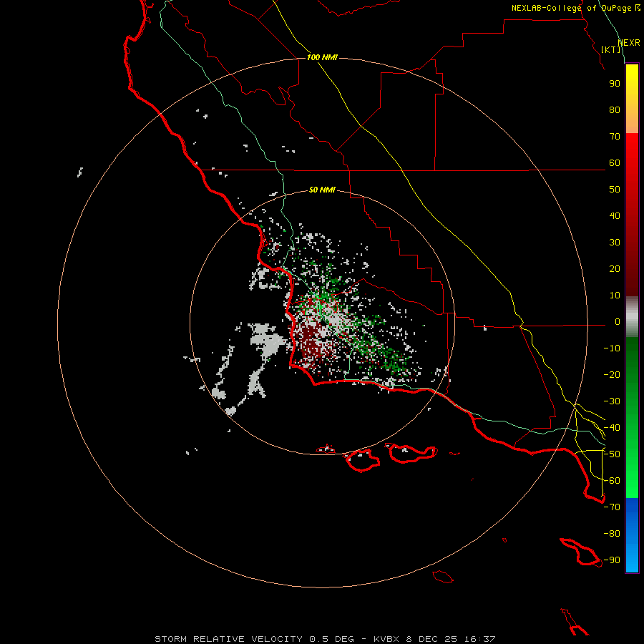The height and width of the screenshot is (644, 644).
Task: Click the "100 NMI" range ring label
Action: 322,57
